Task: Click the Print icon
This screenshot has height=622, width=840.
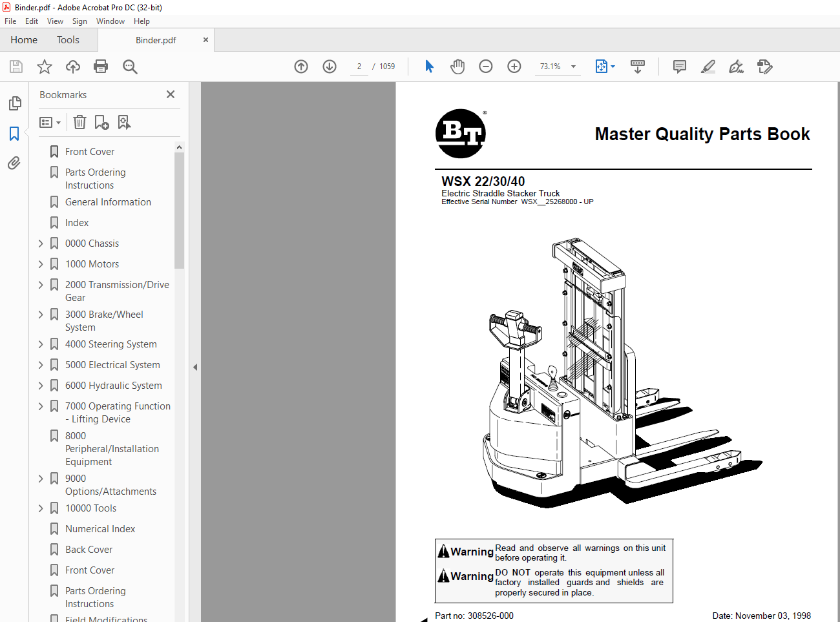Action: 101,67
